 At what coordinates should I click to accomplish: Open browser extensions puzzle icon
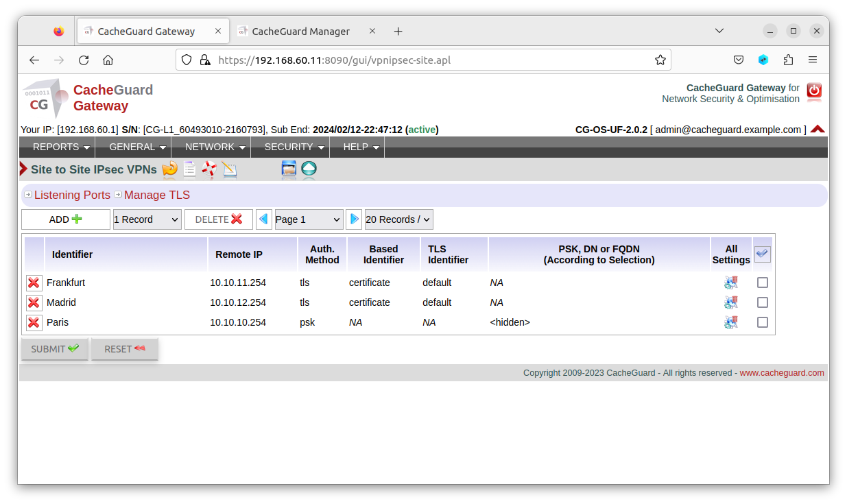tap(788, 60)
